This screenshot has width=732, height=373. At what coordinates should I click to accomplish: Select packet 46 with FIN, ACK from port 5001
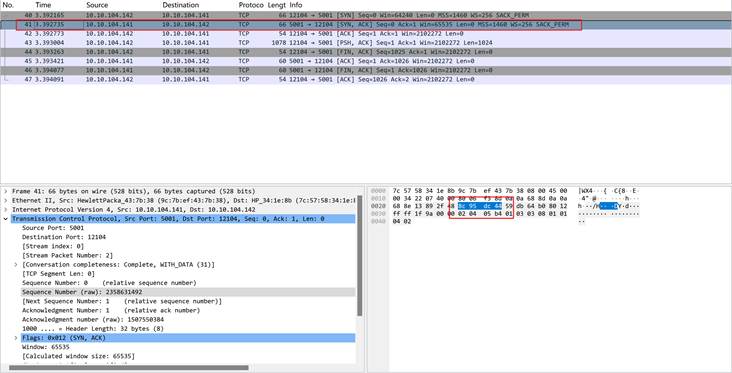(366, 70)
